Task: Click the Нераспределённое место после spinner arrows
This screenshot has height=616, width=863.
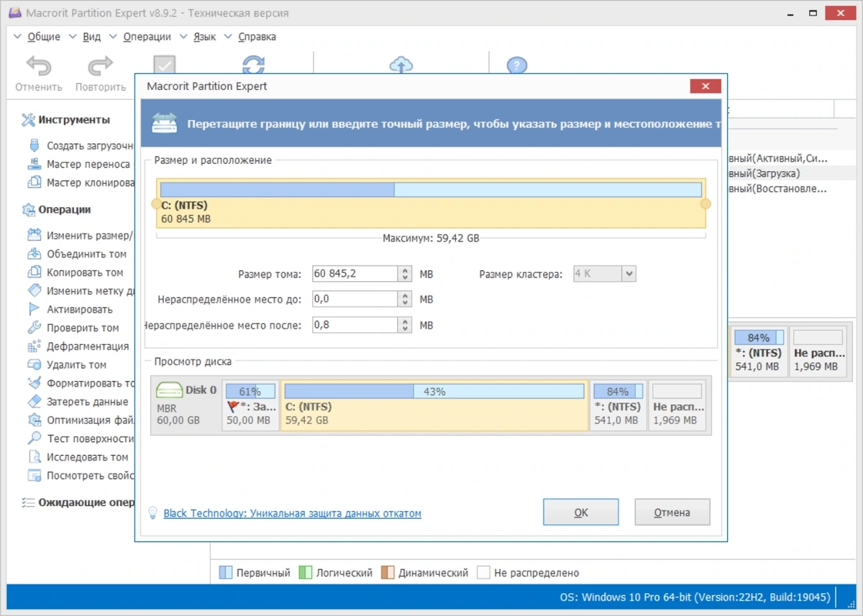Action: pos(406,325)
